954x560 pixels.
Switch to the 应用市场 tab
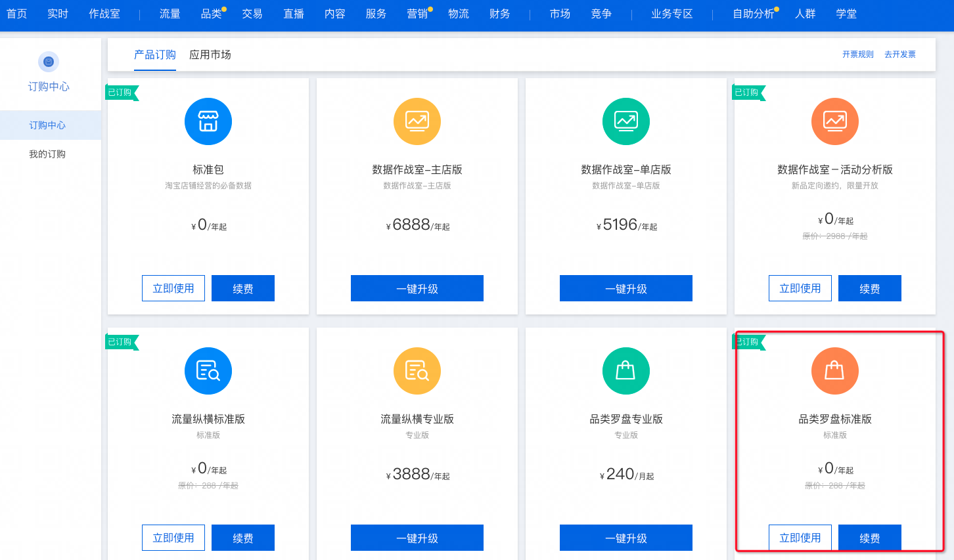210,54
